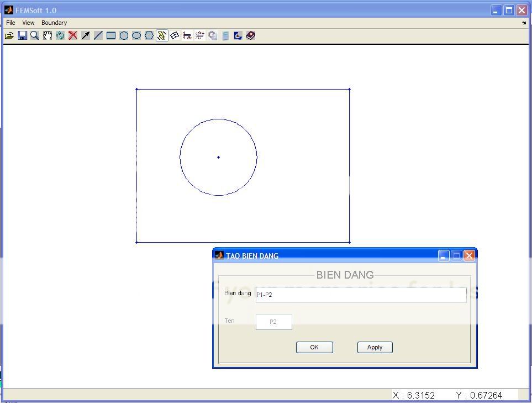The height and width of the screenshot is (403, 532).
Task: Click the green refresh arrows icon
Action: [60, 36]
